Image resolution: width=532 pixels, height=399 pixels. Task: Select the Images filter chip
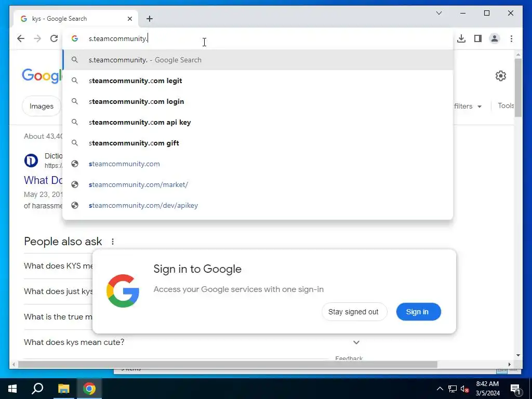(x=42, y=106)
